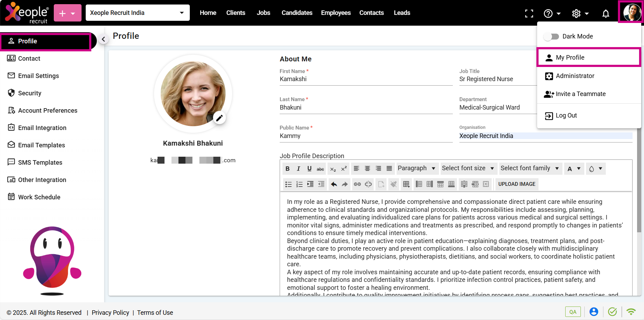644x320 pixels.
Task: Click the underline formatting icon
Action: pyautogui.click(x=309, y=169)
